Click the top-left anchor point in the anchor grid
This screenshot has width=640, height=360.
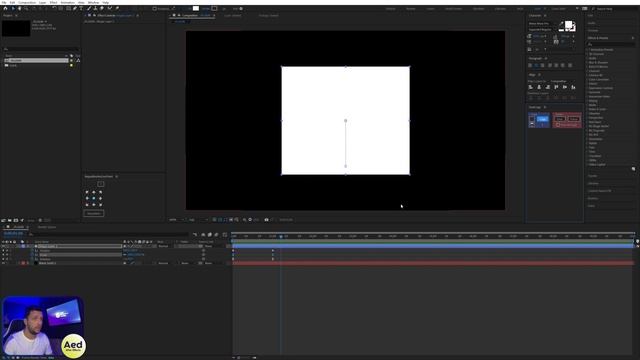point(87,192)
